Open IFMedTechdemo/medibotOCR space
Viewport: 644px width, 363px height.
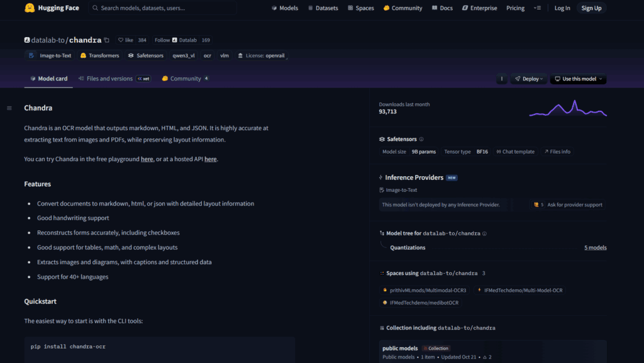[x=421, y=303]
